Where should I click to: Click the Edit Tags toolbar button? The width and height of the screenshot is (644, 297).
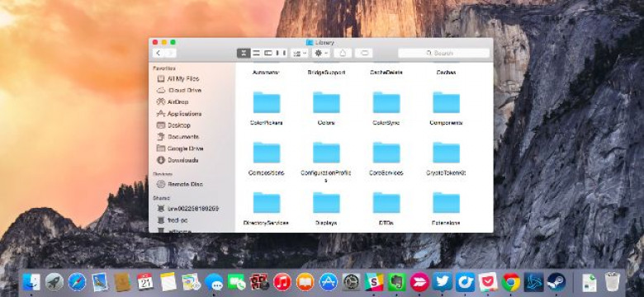point(363,53)
